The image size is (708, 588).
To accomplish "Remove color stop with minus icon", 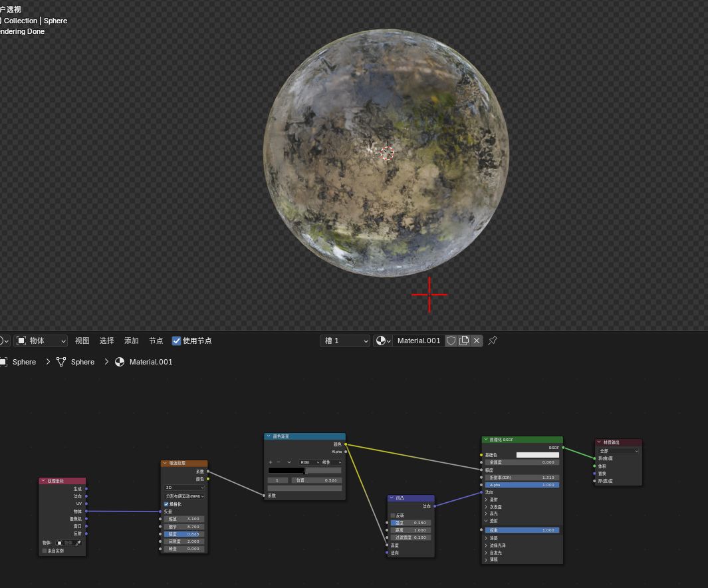I will (x=279, y=462).
